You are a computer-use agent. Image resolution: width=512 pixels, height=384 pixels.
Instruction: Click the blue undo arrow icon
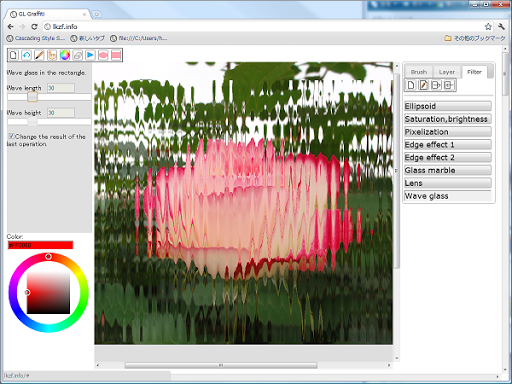tap(26, 55)
